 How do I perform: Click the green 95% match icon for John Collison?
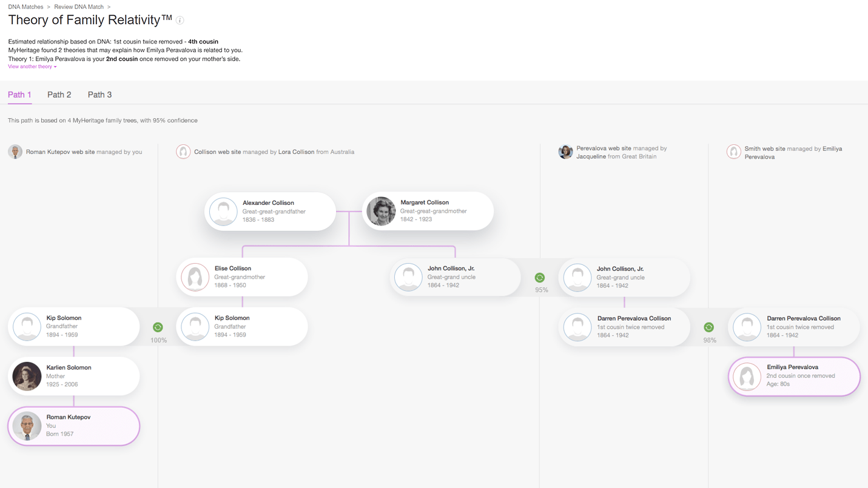[539, 278]
